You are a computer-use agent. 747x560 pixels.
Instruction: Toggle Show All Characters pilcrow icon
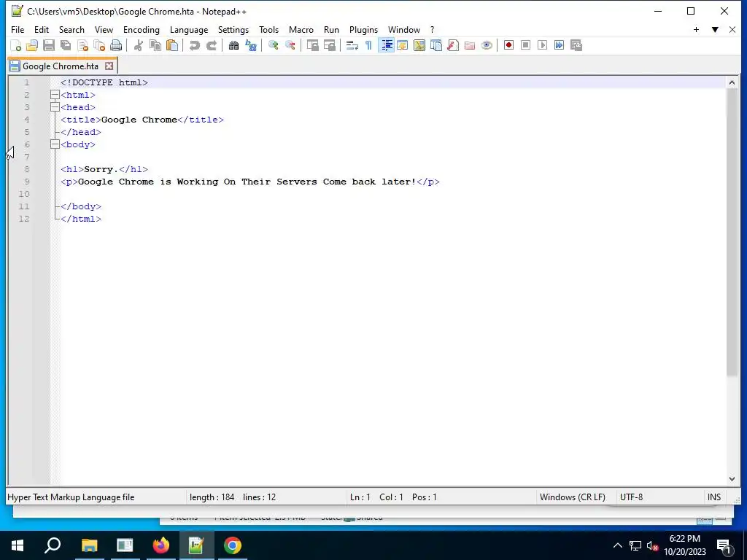(x=368, y=45)
